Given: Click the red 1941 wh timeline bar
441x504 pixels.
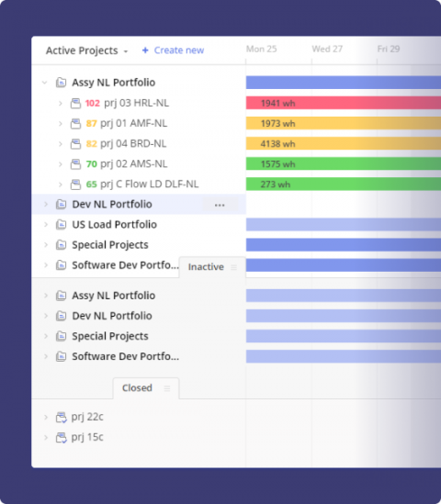Looking at the screenshot, I should click(x=344, y=103).
